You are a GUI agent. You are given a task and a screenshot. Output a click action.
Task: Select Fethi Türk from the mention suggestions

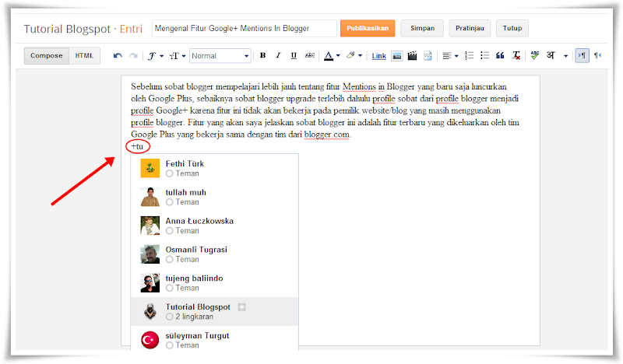pos(215,168)
